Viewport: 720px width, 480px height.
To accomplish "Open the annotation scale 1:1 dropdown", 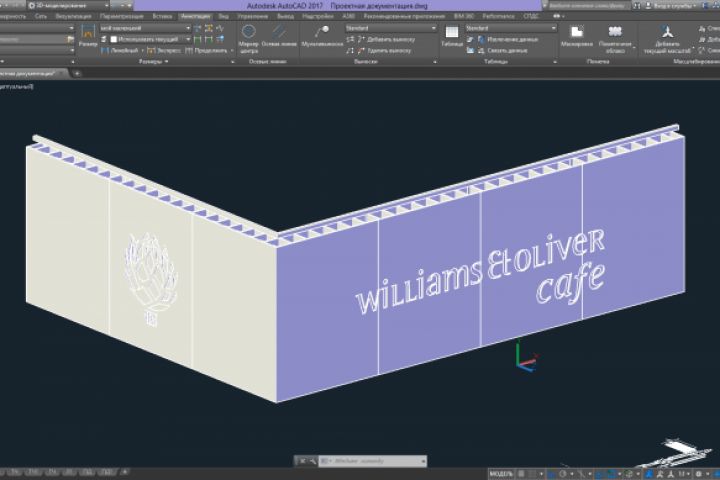I will [x=683, y=474].
